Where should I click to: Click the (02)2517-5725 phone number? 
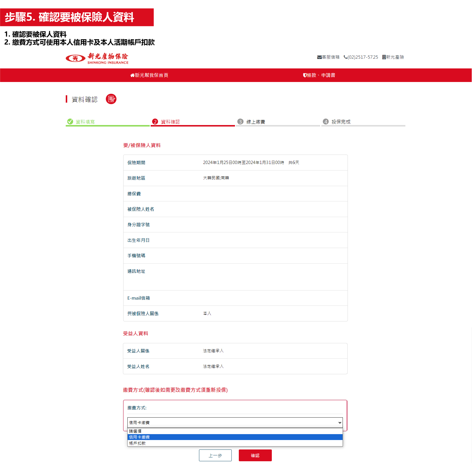(x=363, y=57)
